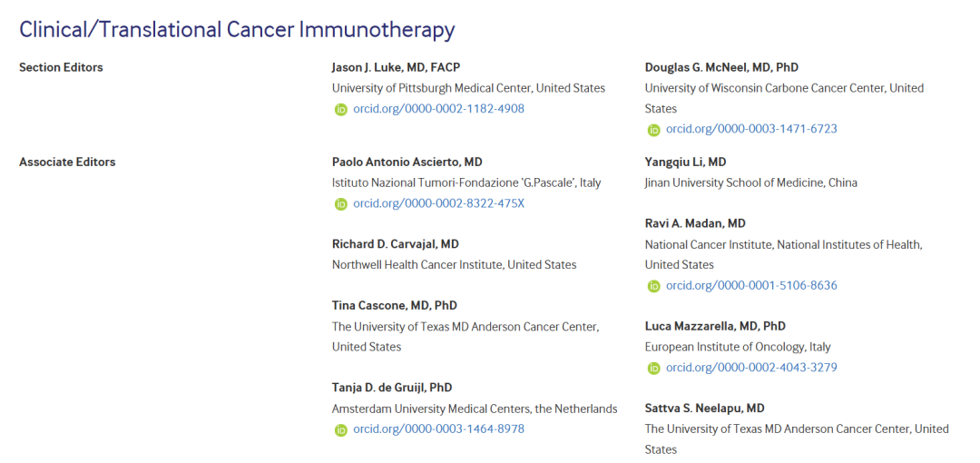This screenshot has width=980, height=463.
Task: Click the Clinical/Translational Cancer Immunotherapy heading
Action: tap(237, 29)
